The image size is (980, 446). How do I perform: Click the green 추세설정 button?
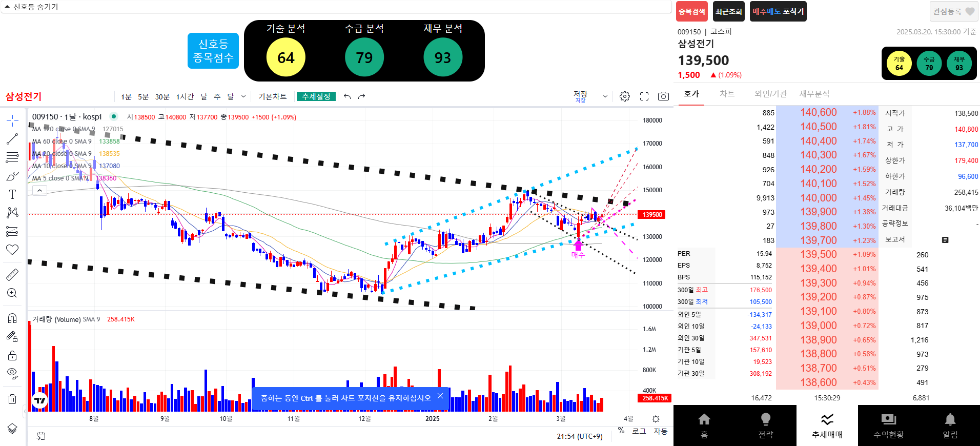[316, 96]
